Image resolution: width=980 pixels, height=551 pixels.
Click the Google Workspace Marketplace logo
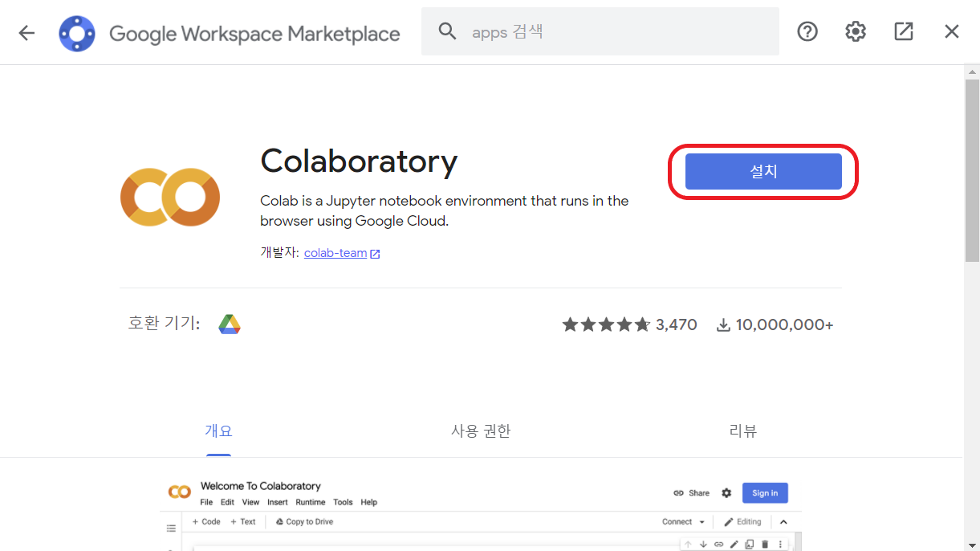tap(77, 33)
